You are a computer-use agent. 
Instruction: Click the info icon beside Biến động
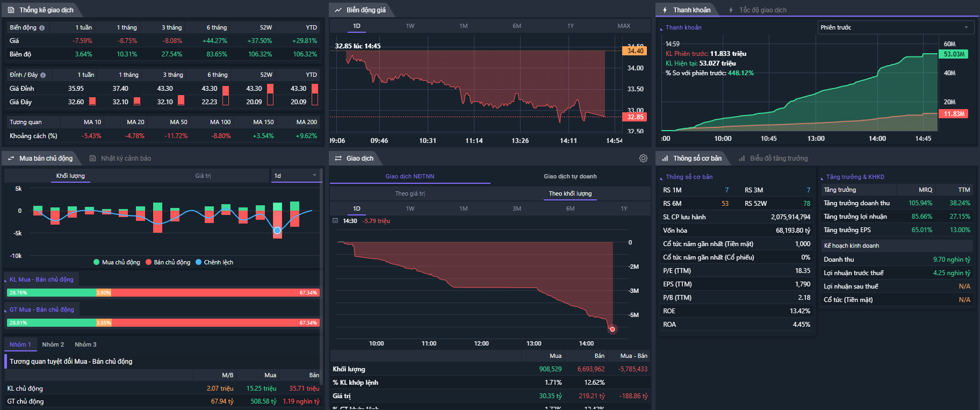point(42,28)
